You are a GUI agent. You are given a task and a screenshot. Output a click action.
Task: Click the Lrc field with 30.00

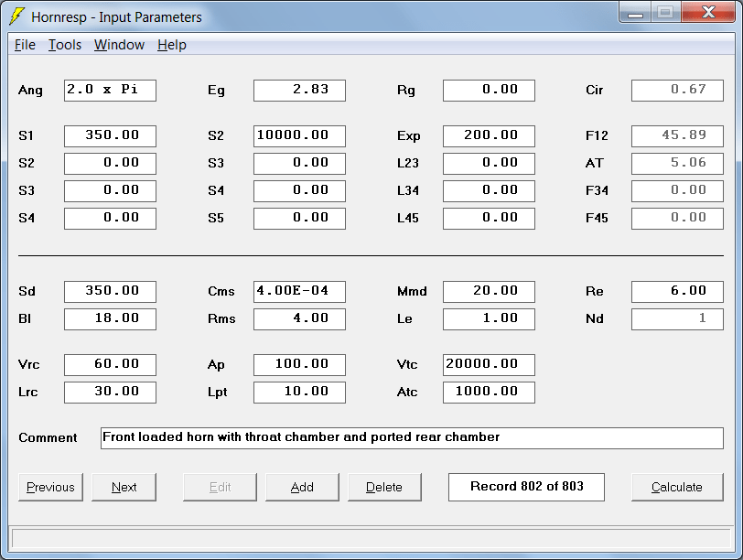[x=111, y=393]
